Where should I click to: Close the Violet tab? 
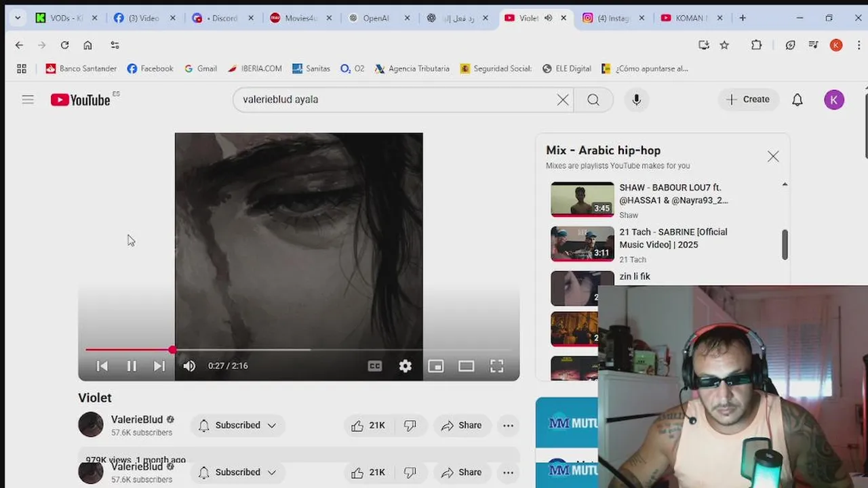564,18
